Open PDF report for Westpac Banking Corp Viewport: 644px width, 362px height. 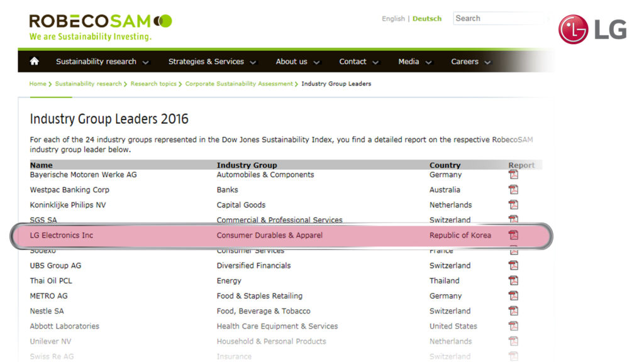point(513,190)
